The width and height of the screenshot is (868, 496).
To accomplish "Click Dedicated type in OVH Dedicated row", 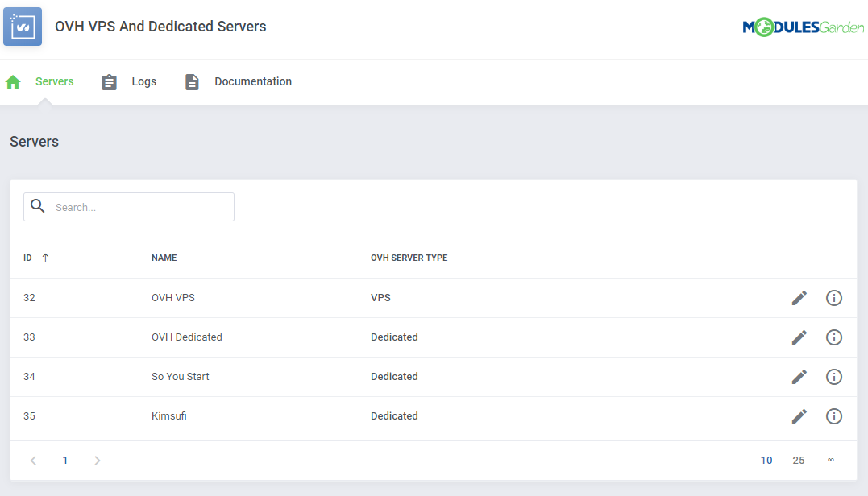I will point(394,337).
